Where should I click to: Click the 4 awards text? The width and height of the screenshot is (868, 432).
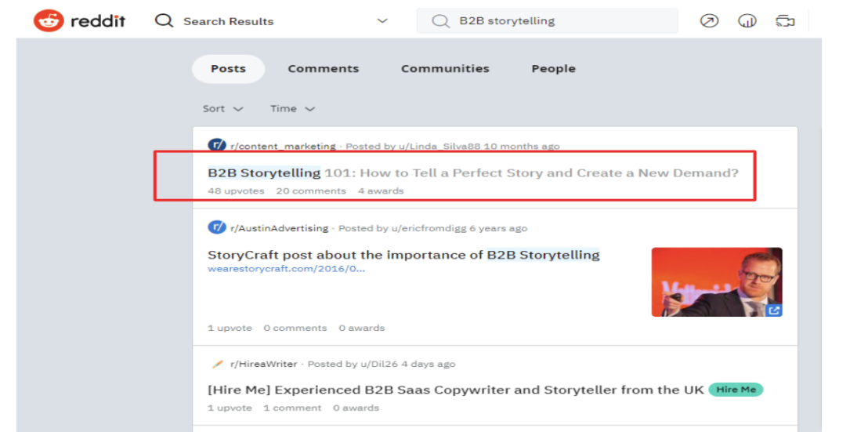click(381, 191)
